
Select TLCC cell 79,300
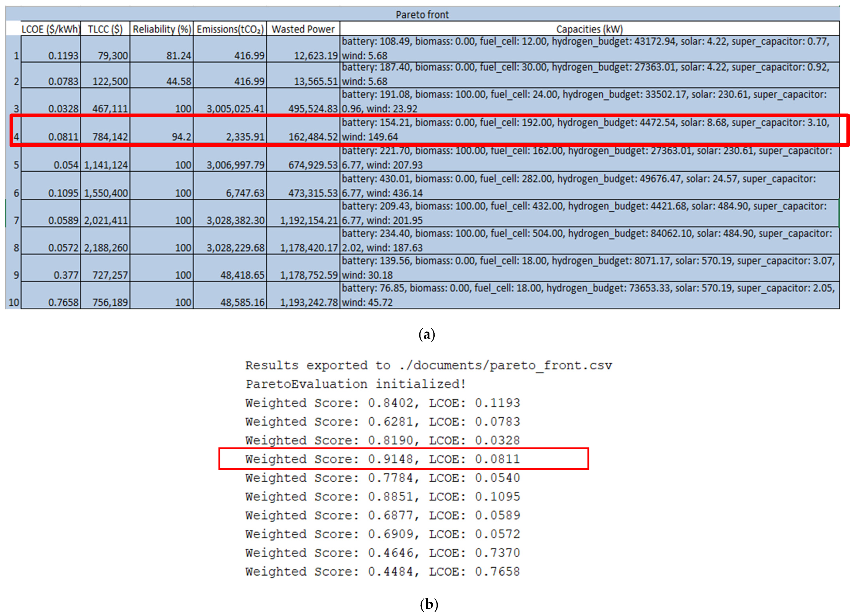[x=105, y=49]
